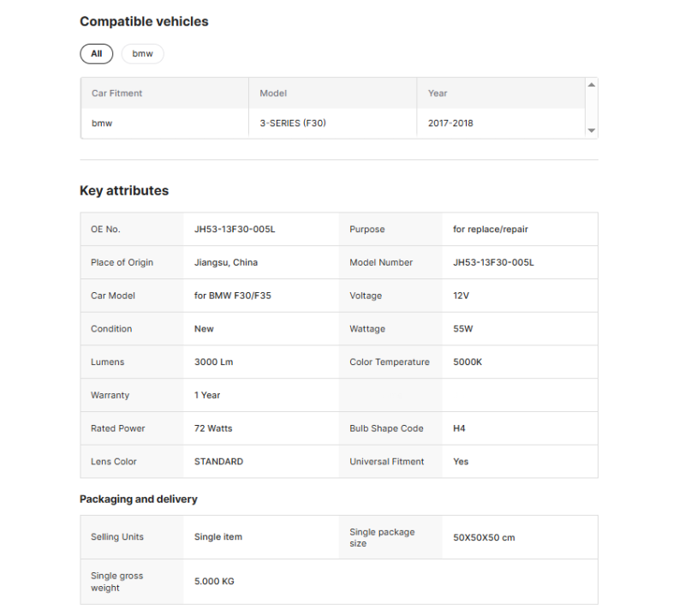
Task: Click the 1 Year warranty value
Action: click(x=207, y=395)
